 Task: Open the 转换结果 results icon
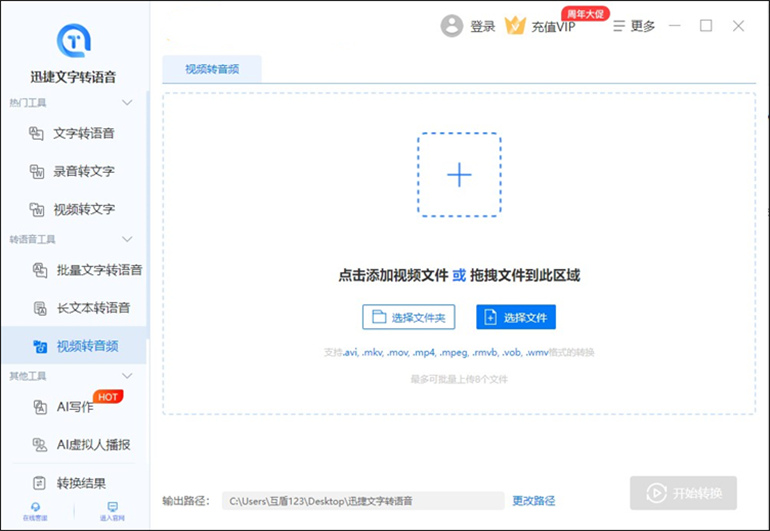[x=39, y=483]
